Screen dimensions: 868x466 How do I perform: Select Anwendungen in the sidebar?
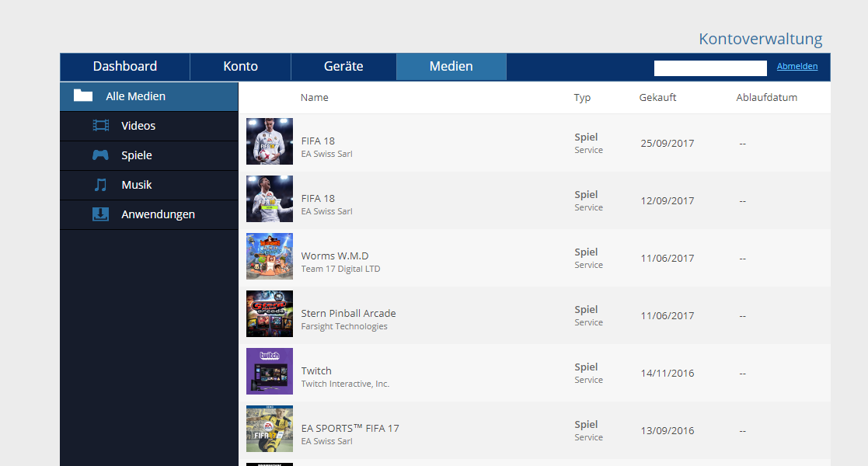pyautogui.click(x=149, y=214)
